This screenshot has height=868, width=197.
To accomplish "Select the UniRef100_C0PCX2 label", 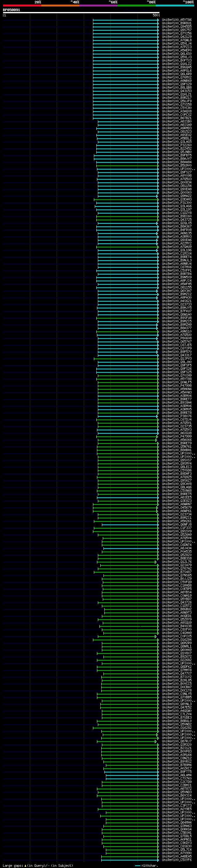I will [x=177, y=115].
